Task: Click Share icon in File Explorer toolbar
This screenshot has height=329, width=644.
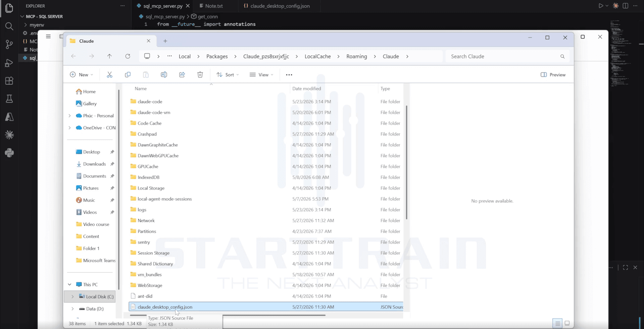Action: pyautogui.click(x=182, y=75)
